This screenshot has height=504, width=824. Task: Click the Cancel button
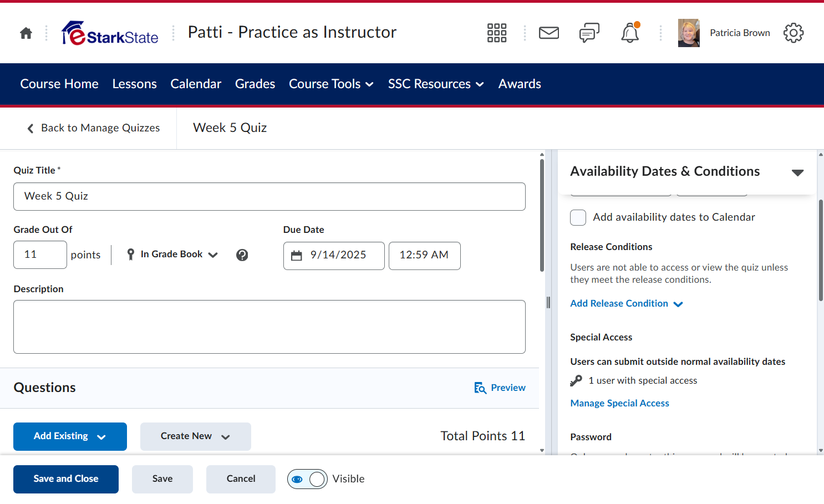[241, 479]
